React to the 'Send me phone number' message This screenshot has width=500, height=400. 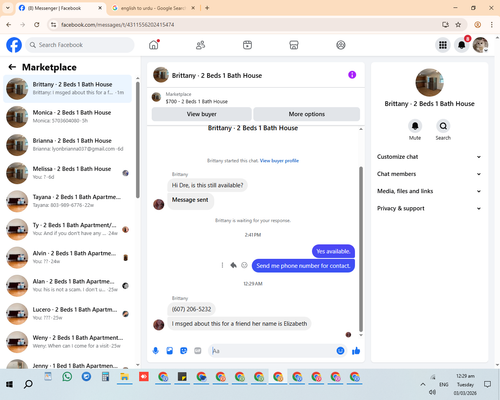pos(244,265)
